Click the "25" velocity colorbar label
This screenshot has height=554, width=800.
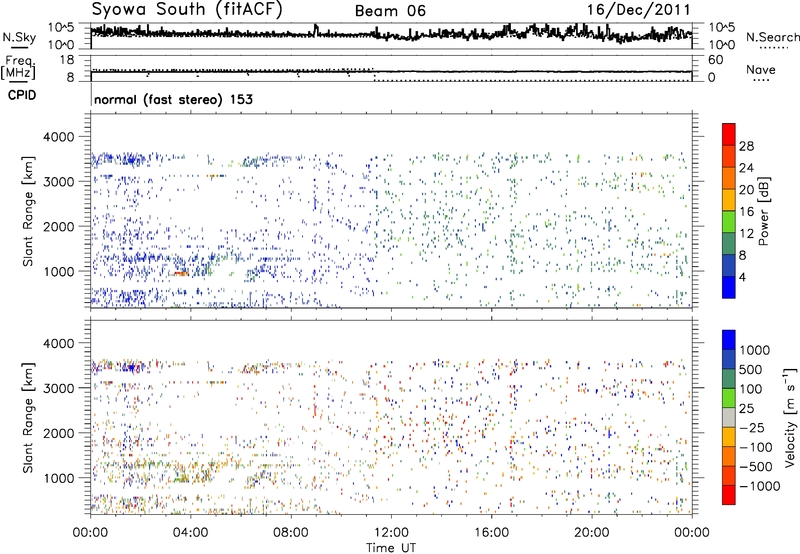(x=748, y=408)
